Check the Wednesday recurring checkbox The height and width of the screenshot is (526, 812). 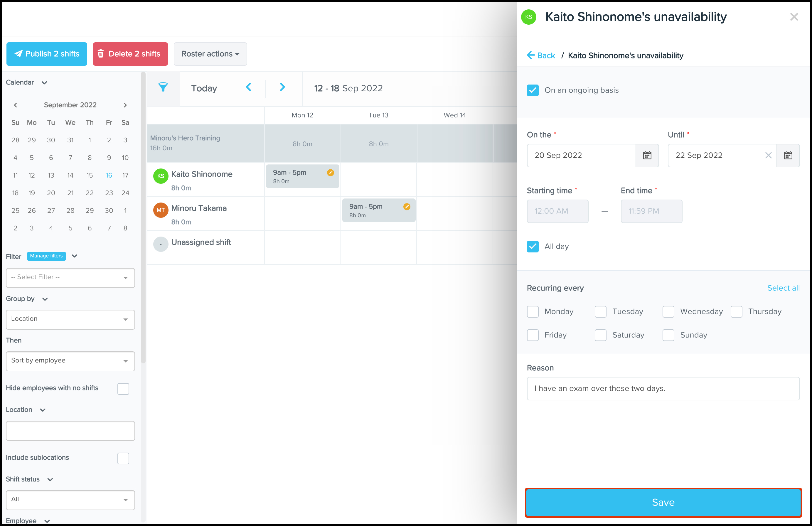click(x=668, y=311)
